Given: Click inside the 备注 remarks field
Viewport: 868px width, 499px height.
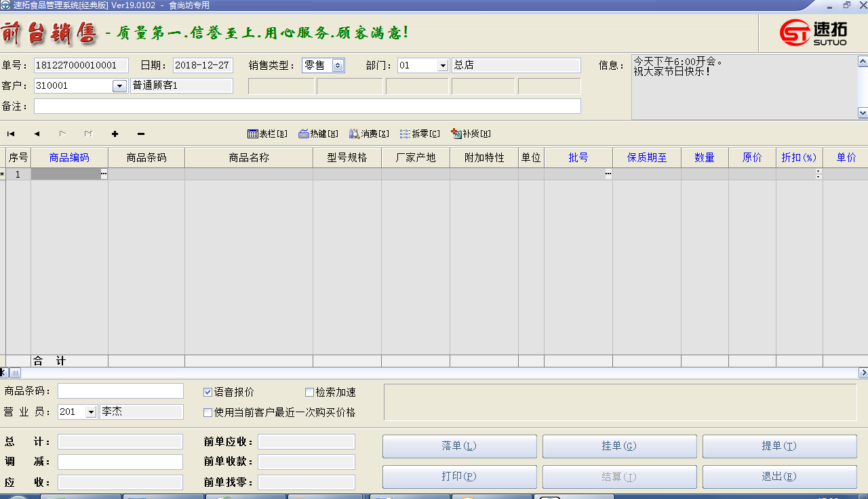Looking at the screenshot, I should coord(305,106).
